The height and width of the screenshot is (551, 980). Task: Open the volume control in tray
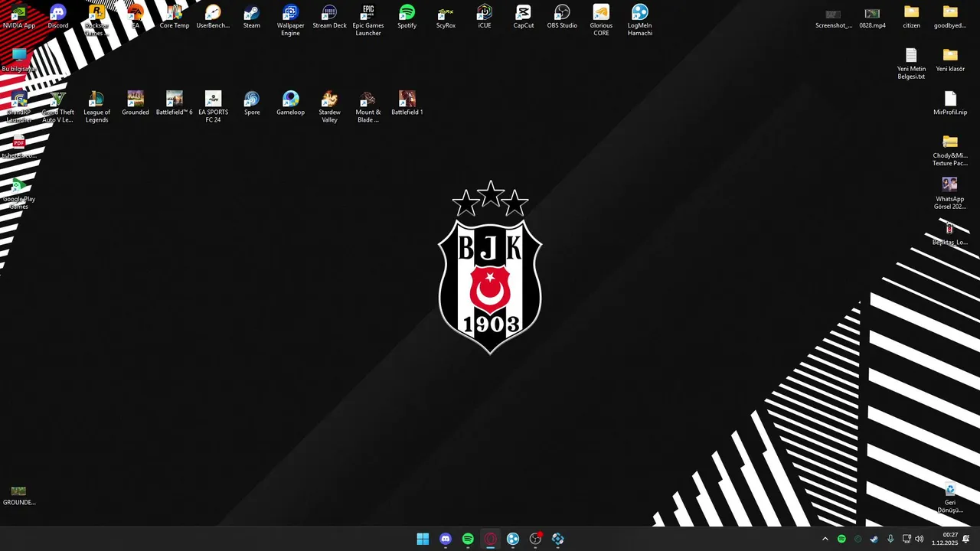[920, 539]
